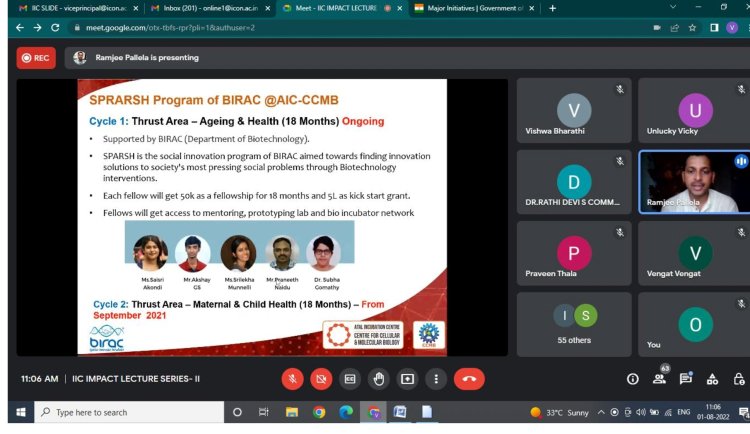Viewport: 750px width, 434px height.
Task: Click the REC recording indicator
Action: [x=36, y=58]
